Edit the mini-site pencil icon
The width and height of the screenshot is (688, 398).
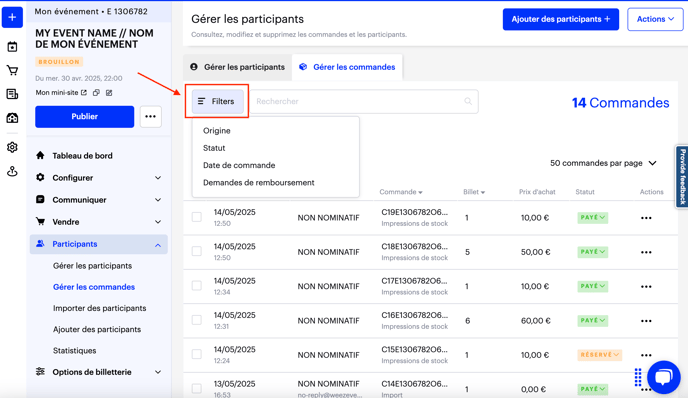click(109, 93)
